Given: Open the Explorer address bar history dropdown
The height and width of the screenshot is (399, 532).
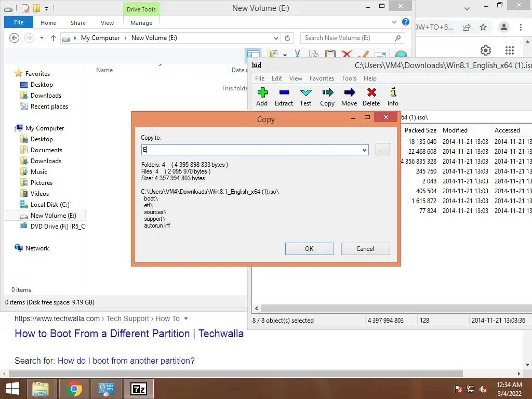Looking at the screenshot, I should click(x=276, y=38).
